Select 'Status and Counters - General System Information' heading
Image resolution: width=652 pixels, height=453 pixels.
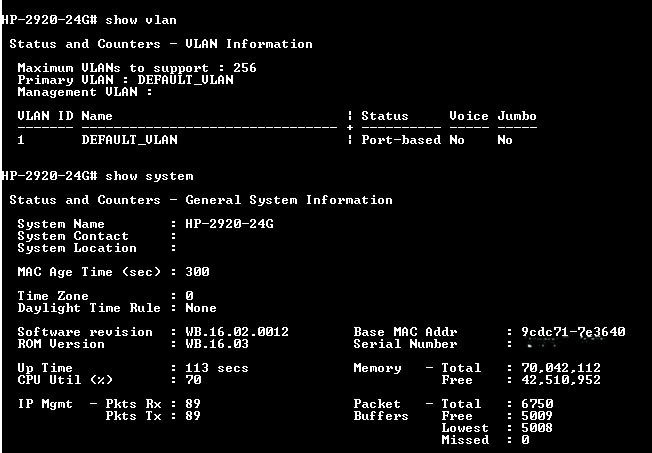tap(201, 200)
